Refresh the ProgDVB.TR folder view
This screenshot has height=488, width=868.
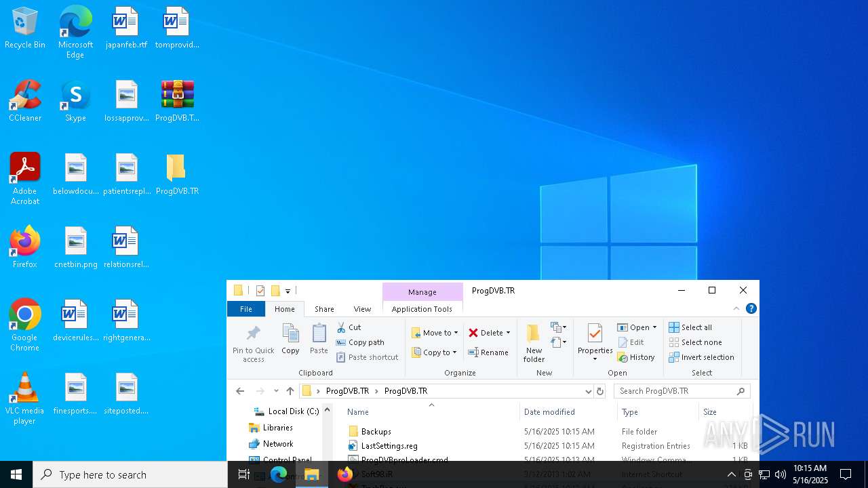click(x=599, y=391)
